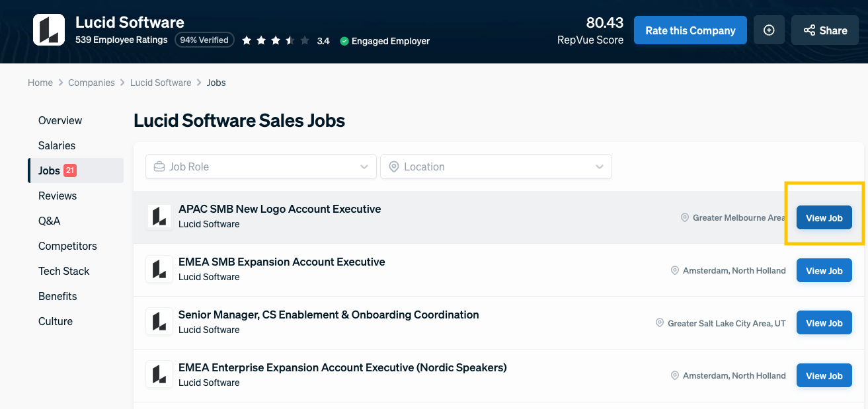Click the 94% Verified badge
The image size is (868, 409).
[204, 40]
